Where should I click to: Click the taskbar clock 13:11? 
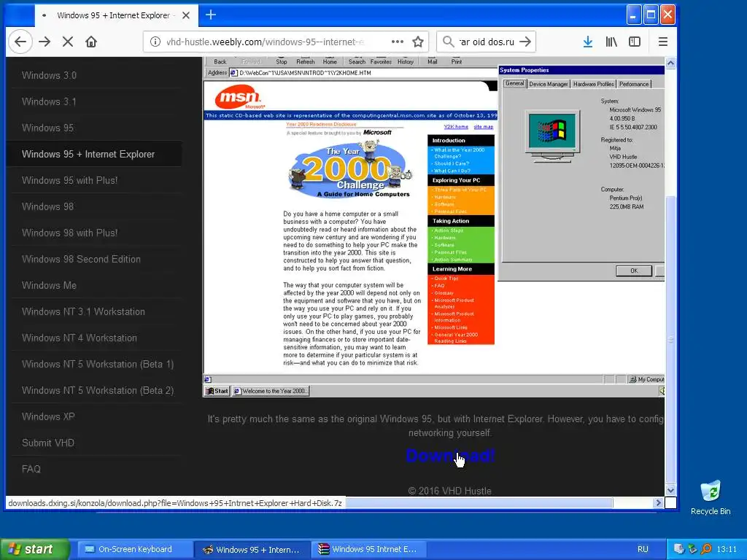pos(727,549)
